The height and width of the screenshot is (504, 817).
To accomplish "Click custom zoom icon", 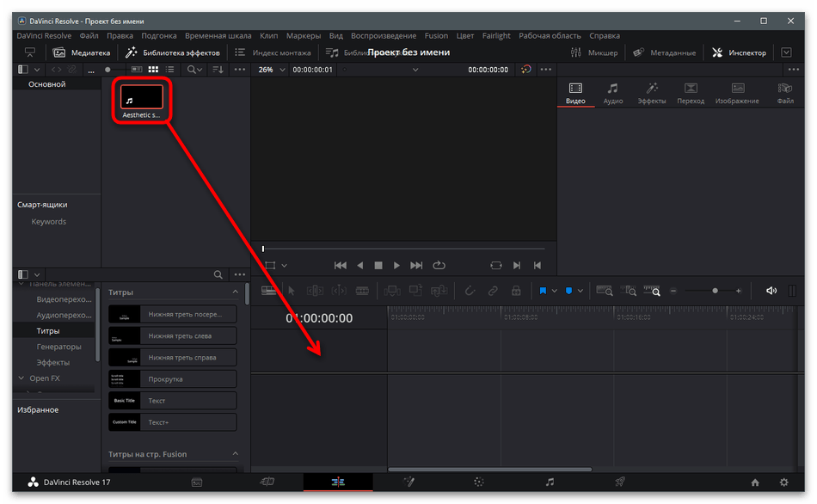I will click(x=652, y=291).
